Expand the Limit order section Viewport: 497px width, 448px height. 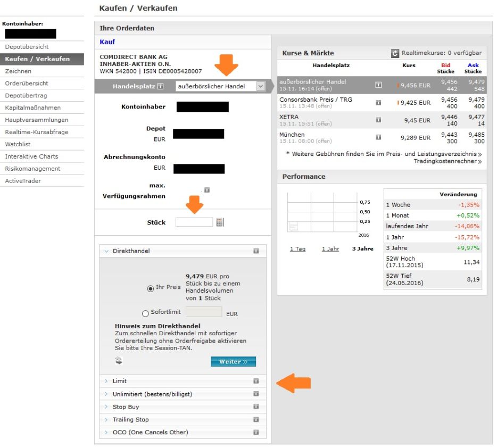183,381
